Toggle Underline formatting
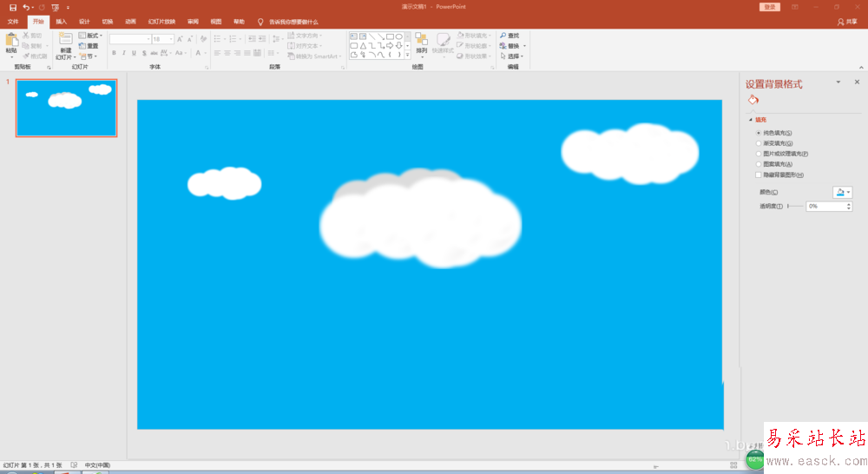This screenshot has width=868, height=474. (134, 53)
